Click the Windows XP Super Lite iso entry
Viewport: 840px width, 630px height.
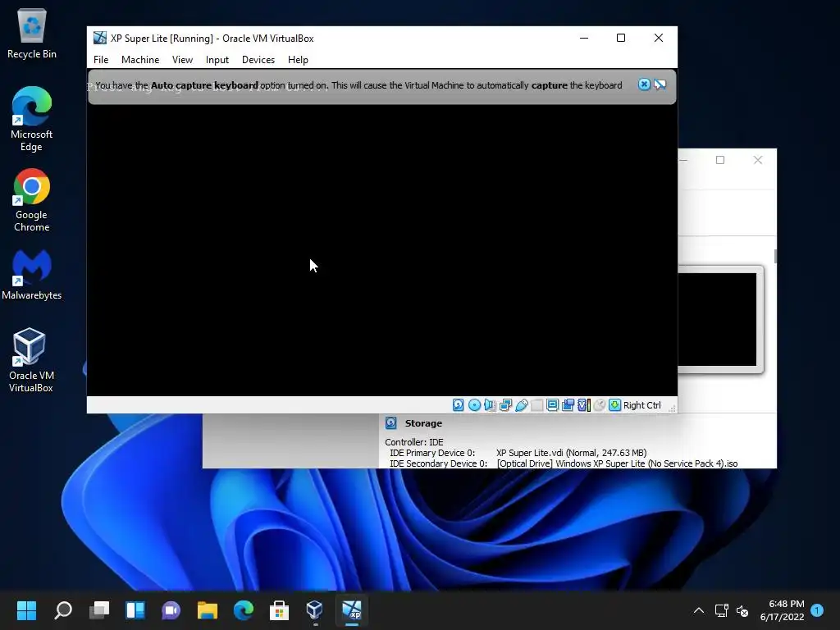click(x=617, y=463)
